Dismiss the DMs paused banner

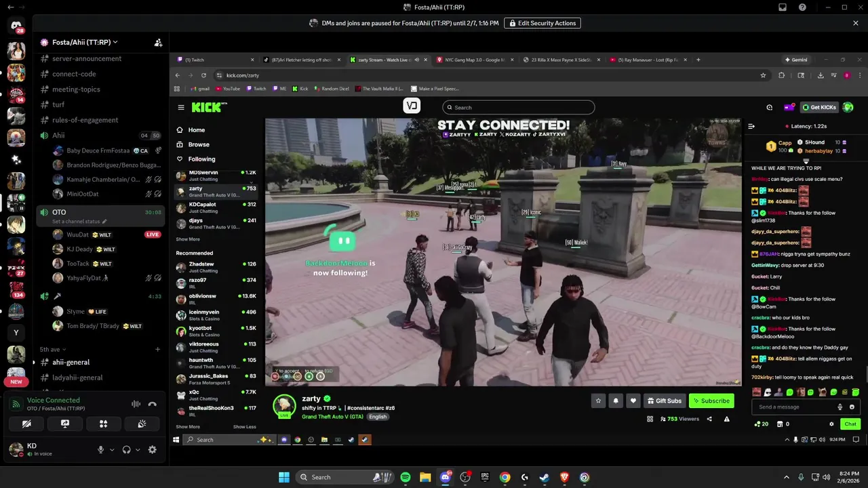click(x=856, y=23)
